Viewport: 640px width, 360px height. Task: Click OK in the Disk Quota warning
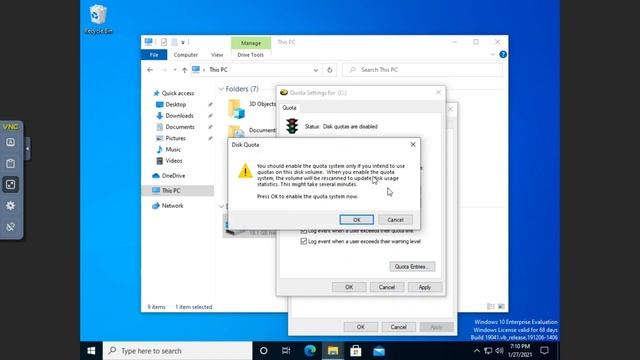(x=356, y=220)
